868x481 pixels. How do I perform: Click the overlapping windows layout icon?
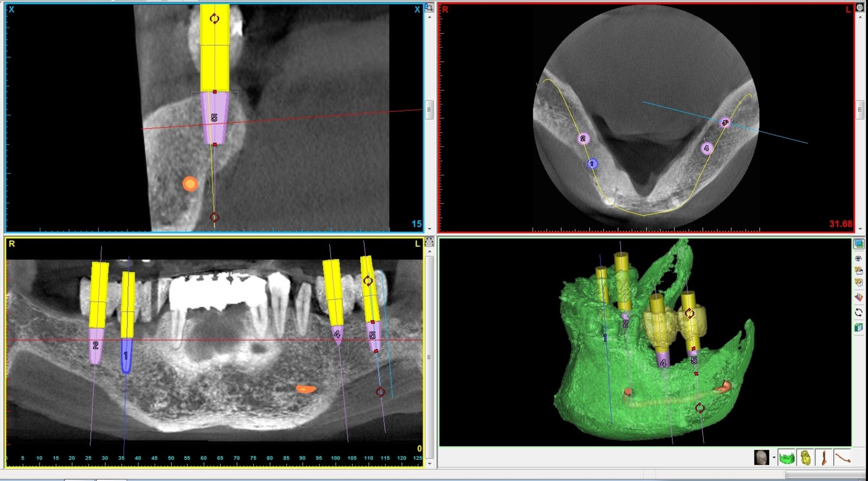point(859,244)
